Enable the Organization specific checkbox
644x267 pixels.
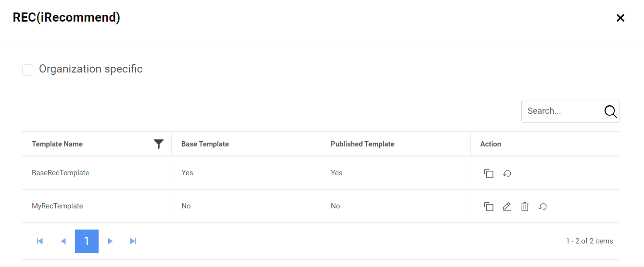point(28,70)
